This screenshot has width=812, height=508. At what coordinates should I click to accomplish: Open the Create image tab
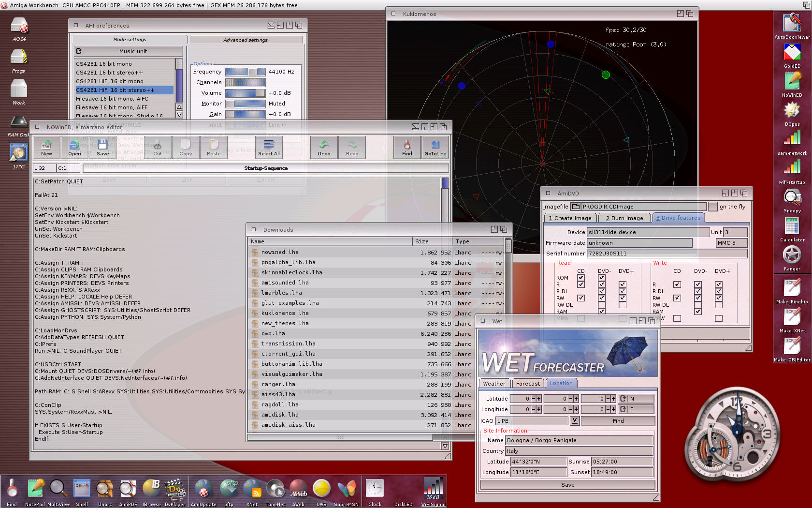tap(570, 218)
